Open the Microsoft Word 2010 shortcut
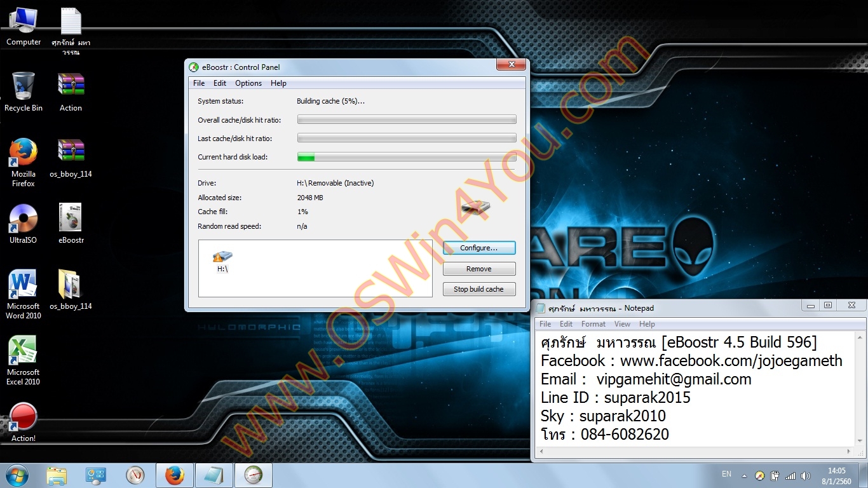This screenshot has width=868, height=488. pyautogui.click(x=24, y=295)
